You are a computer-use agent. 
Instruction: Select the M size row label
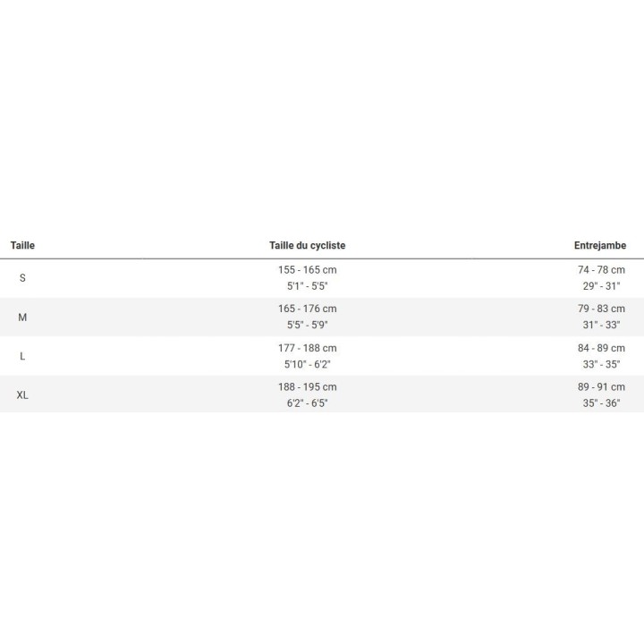[x=22, y=318]
